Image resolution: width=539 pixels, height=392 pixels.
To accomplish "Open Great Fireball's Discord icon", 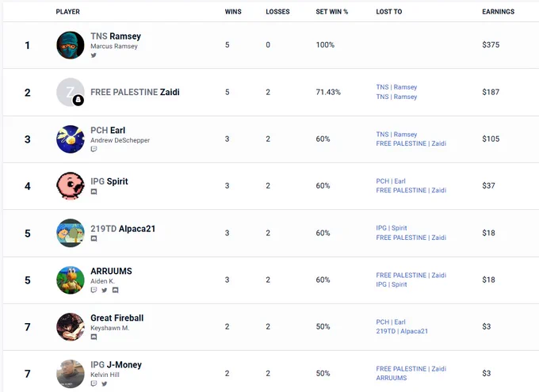I will pyautogui.click(x=94, y=337).
